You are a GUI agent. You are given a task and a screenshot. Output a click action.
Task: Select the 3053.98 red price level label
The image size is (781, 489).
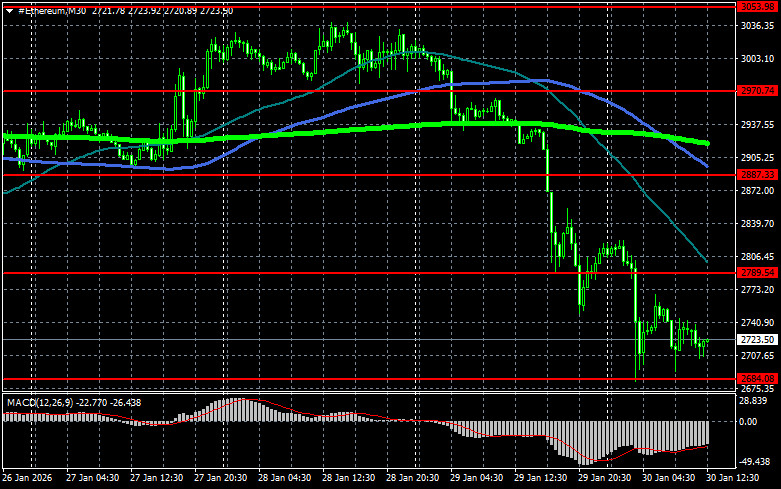tap(757, 7)
